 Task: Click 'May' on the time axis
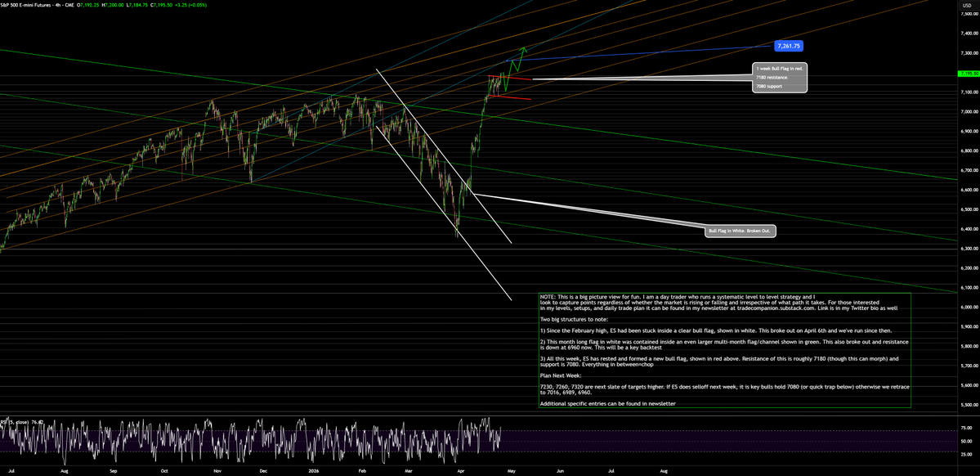click(511, 472)
